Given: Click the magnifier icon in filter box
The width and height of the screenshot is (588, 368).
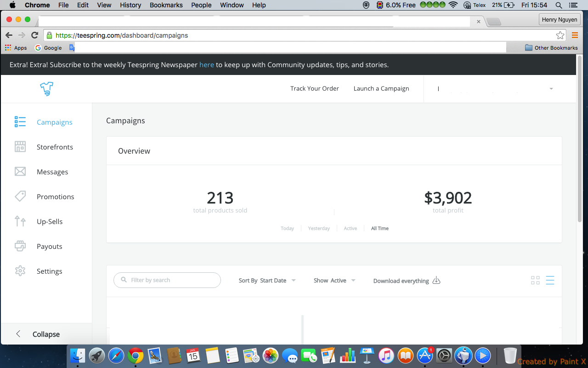Looking at the screenshot, I should click(x=124, y=280).
